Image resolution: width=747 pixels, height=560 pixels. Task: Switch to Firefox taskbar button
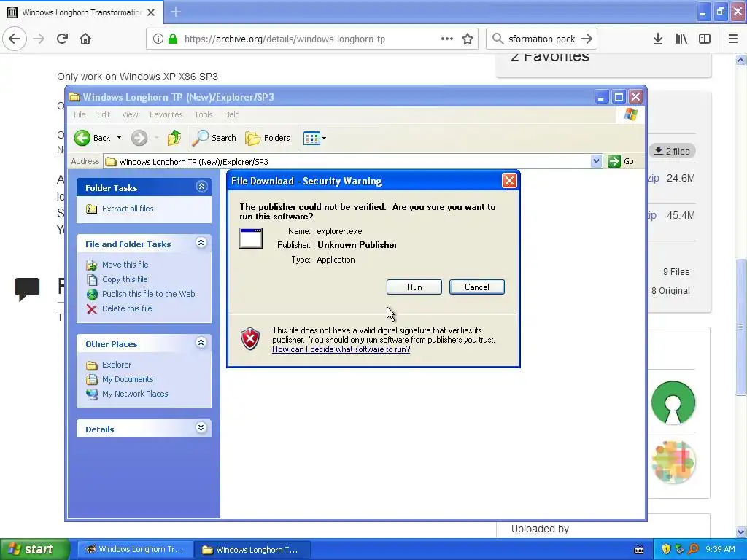[x=135, y=550]
